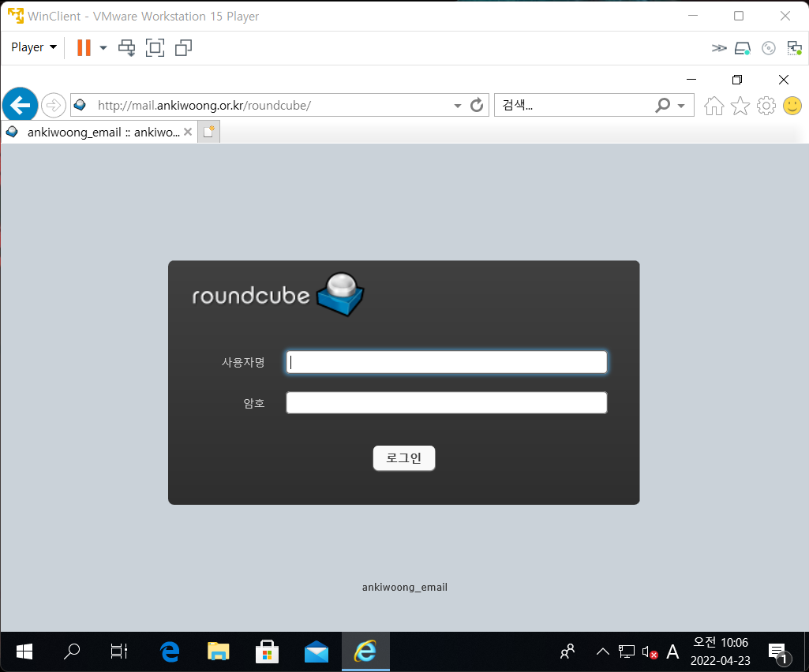Screen dimensions: 809x672
Task: Open Task View on taskbar
Action: click(118, 651)
